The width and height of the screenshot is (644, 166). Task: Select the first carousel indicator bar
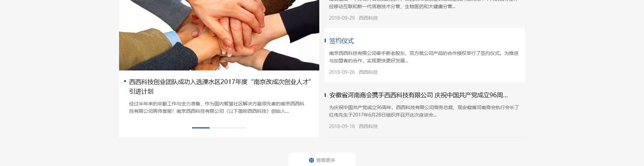click(201, 128)
